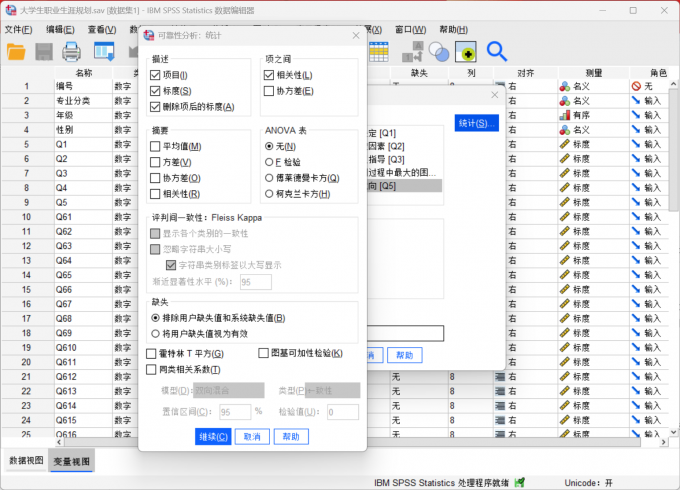The image size is (680, 490).
Task: Select the [Q5] item in variable list
Action: [404, 186]
